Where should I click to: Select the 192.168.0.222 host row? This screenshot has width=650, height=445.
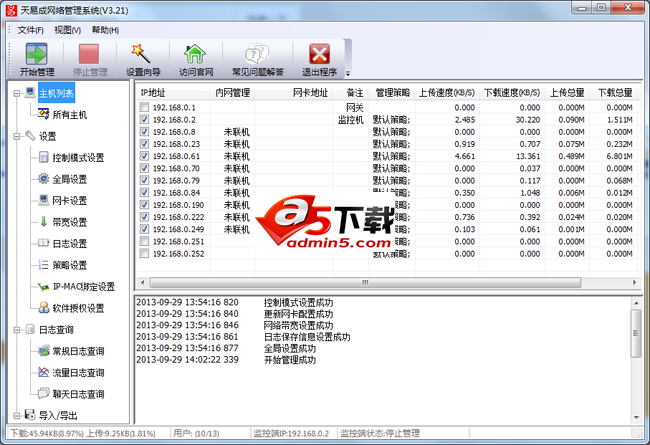tap(386, 217)
